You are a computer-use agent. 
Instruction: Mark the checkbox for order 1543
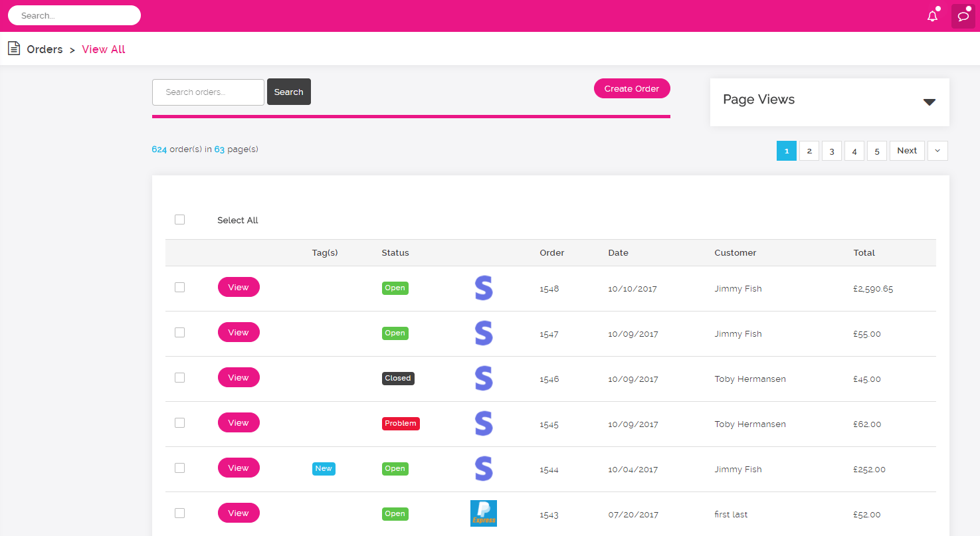click(179, 513)
